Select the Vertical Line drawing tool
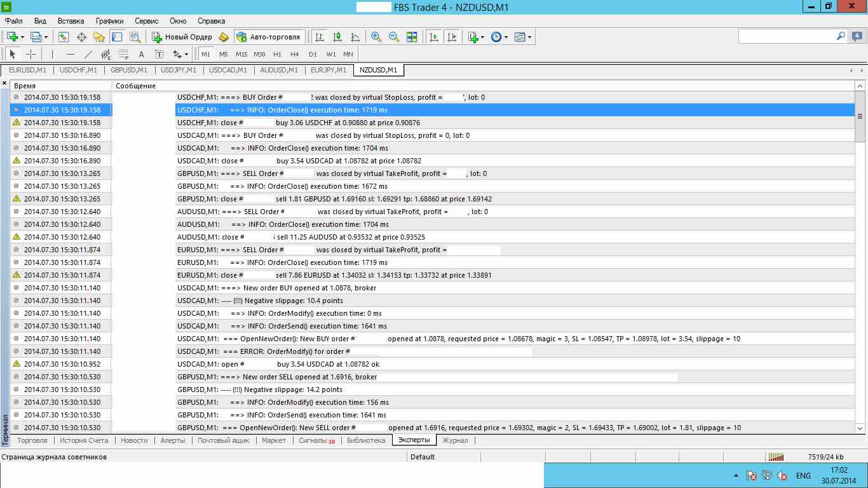The image size is (868, 488). (52, 54)
